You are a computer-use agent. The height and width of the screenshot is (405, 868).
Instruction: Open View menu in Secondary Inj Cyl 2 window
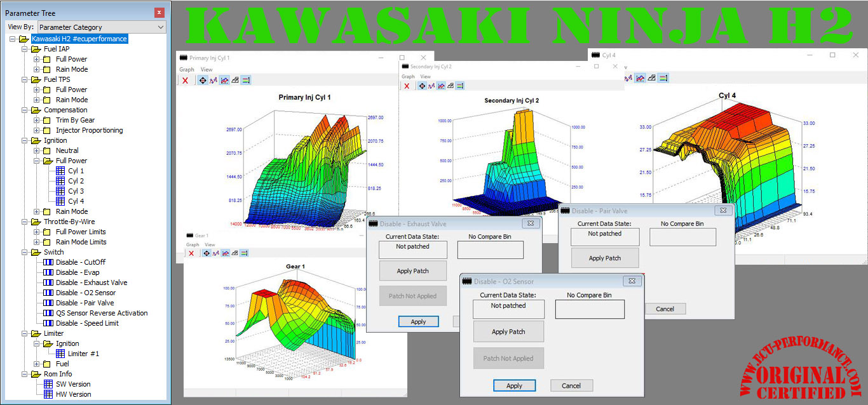425,77
